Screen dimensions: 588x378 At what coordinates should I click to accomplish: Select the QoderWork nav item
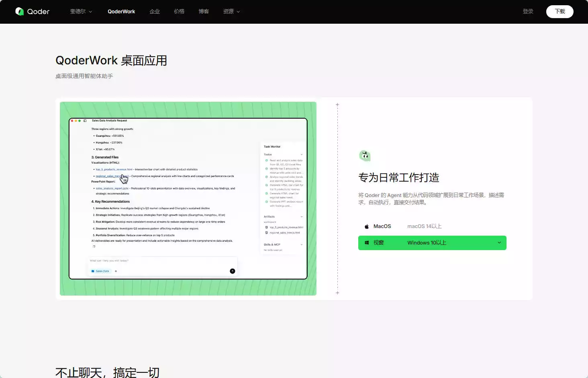(121, 11)
